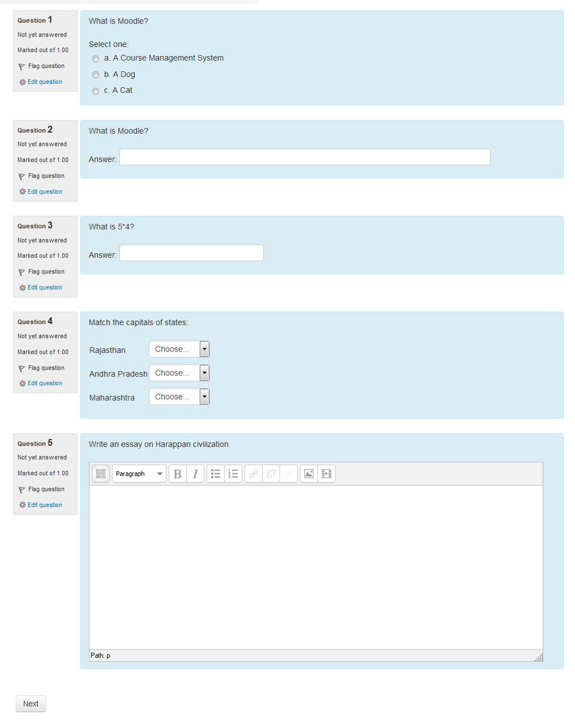This screenshot has height=728, width=575.
Task: Click the insert Moodle media icon
Action: pyautogui.click(x=326, y=474)
